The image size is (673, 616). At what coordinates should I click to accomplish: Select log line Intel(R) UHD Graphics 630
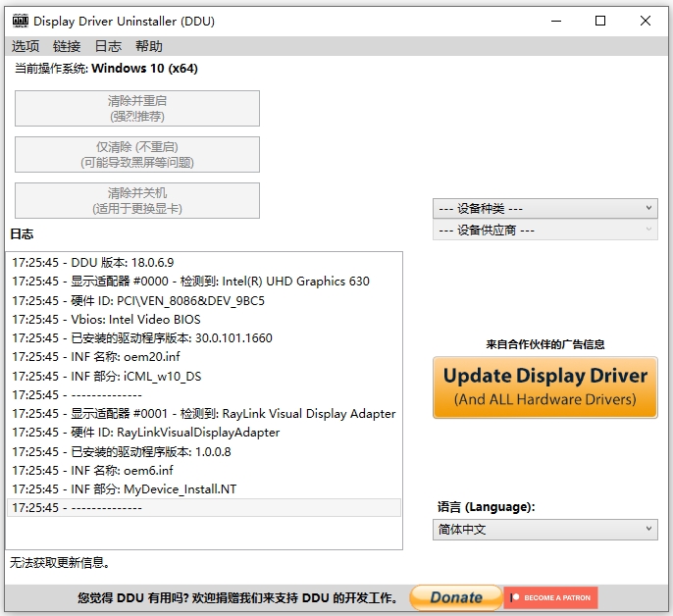[x=204, y=282]
